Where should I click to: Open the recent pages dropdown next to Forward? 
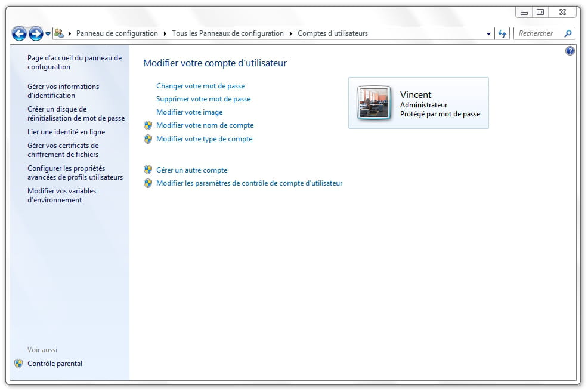48,34
